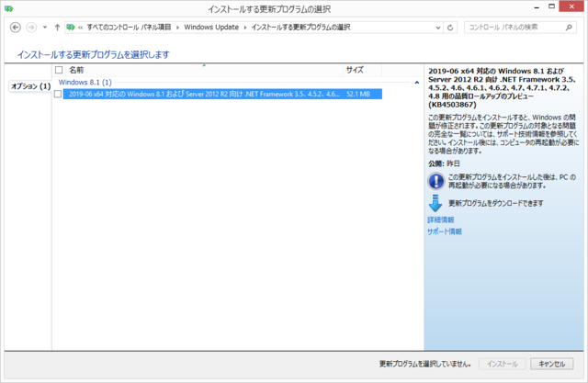The image size is (588, 383).
Task: Expand the address bar history dropdown
Action: tap(437, 28)
